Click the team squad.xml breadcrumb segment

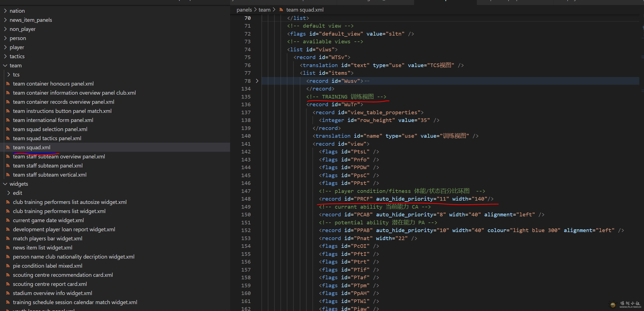[305, 10]
